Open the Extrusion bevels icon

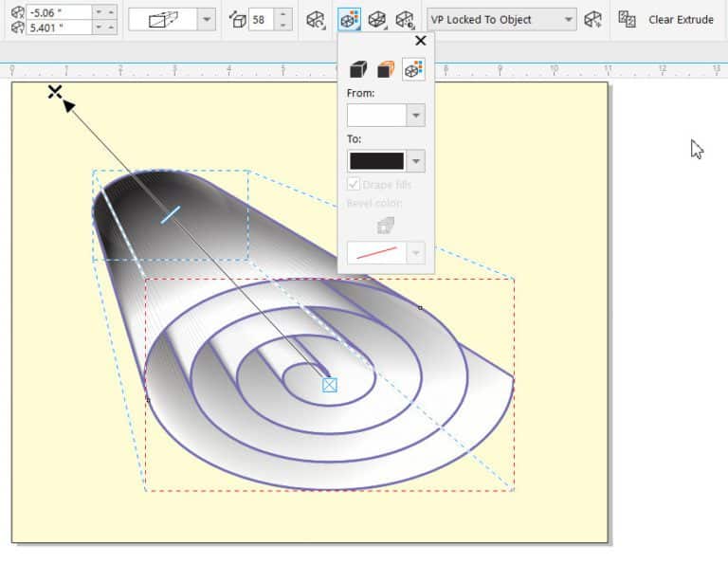click(x=377, y=20)
